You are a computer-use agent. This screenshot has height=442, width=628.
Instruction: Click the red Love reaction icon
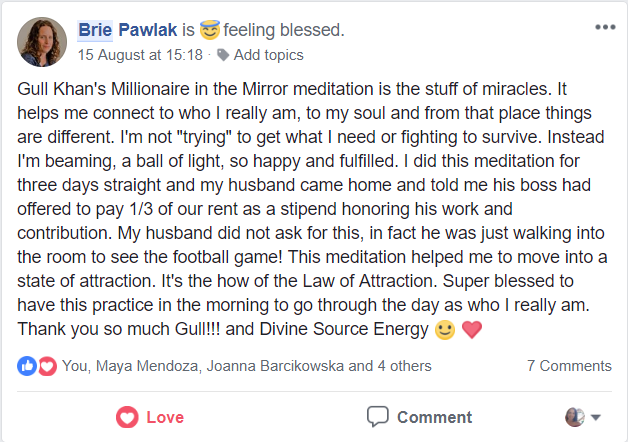[44, 366]
